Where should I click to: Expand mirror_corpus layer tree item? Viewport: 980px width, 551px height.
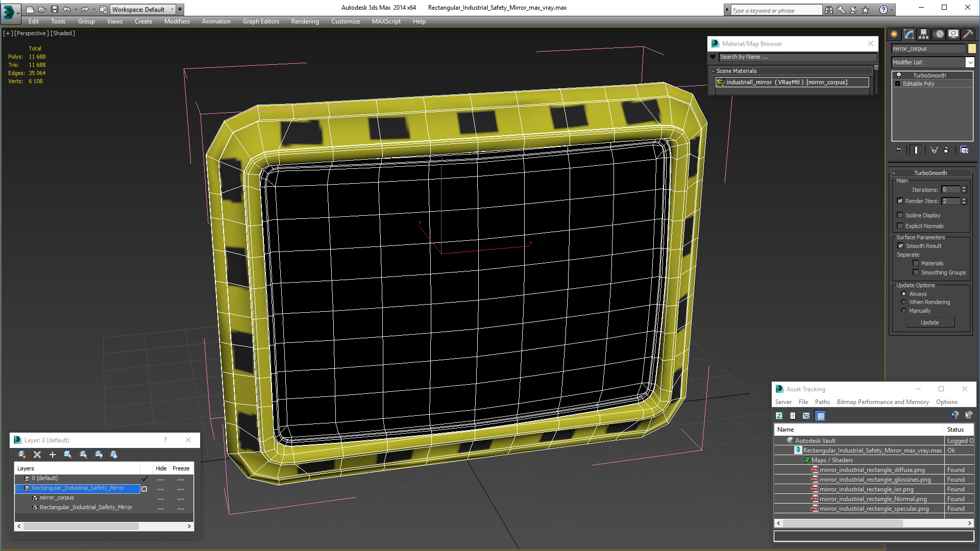click(27, 498)
